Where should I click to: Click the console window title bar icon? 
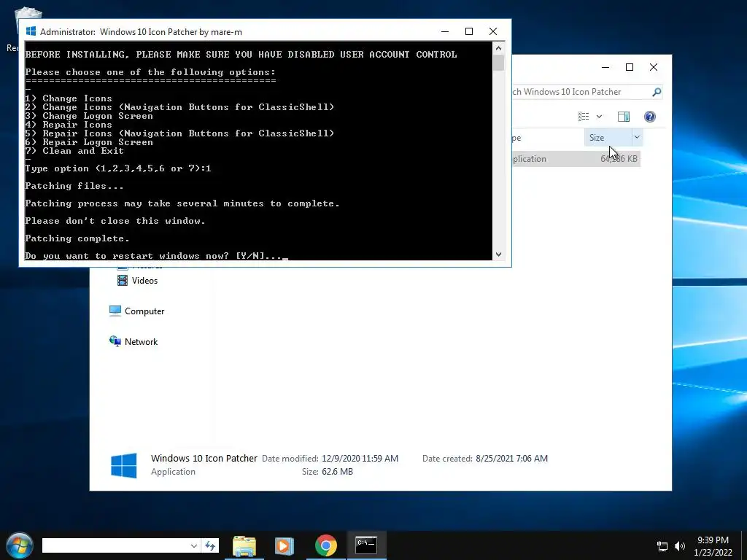pos(31,31)
